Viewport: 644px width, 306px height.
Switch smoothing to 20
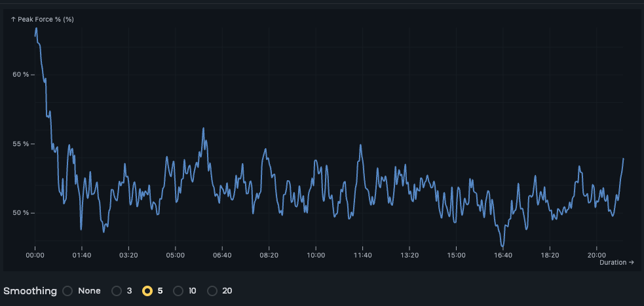point(212,291)
